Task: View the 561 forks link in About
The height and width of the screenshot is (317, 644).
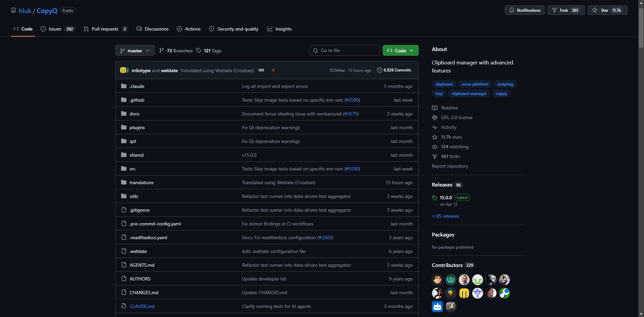Action: (x=446, y=156)
